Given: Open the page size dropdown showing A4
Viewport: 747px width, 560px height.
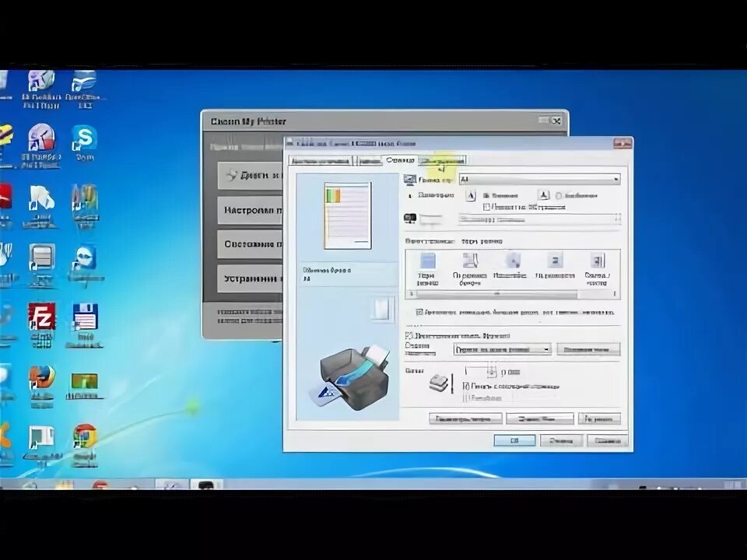Looking at the screenshot, I should click(x=539, y=180).
